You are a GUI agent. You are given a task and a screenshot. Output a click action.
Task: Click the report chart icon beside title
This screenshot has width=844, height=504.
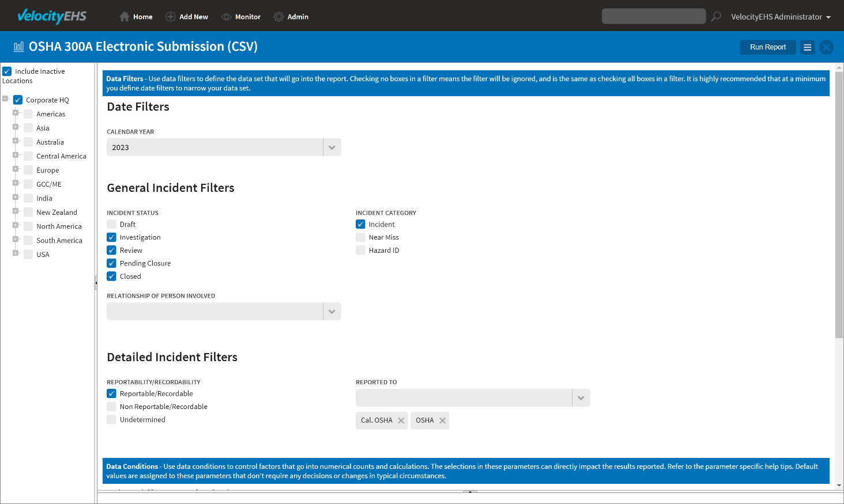pos(19,47)
